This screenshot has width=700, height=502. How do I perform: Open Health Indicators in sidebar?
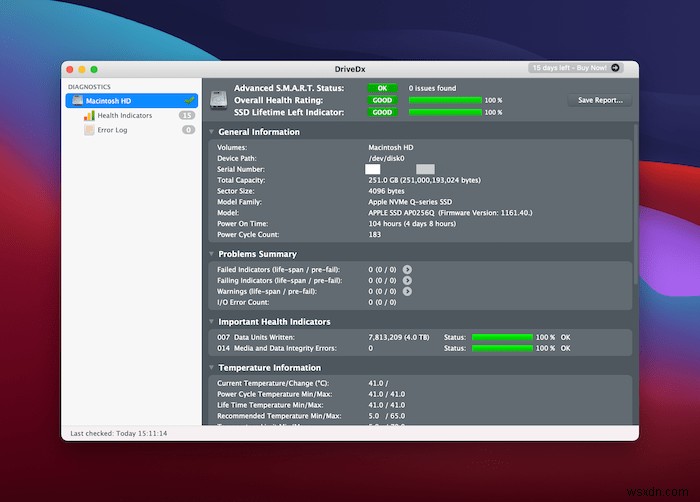(x=125, y=115)
